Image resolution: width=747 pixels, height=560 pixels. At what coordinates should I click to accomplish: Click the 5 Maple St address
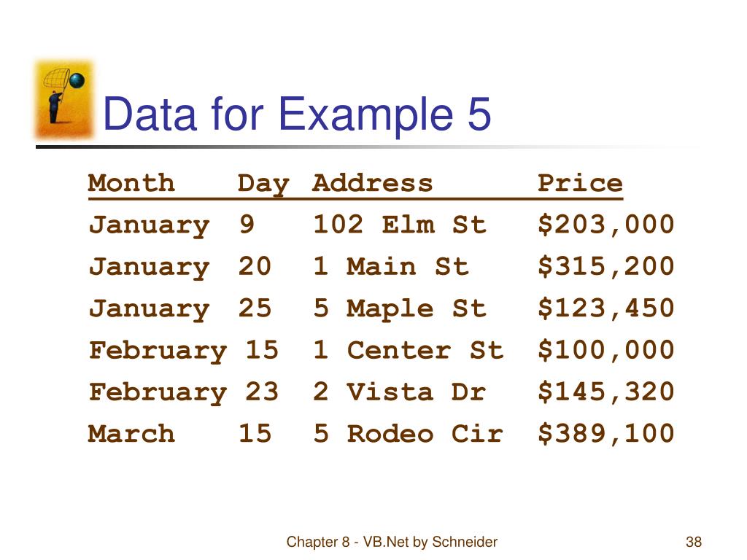pos(400,308)
